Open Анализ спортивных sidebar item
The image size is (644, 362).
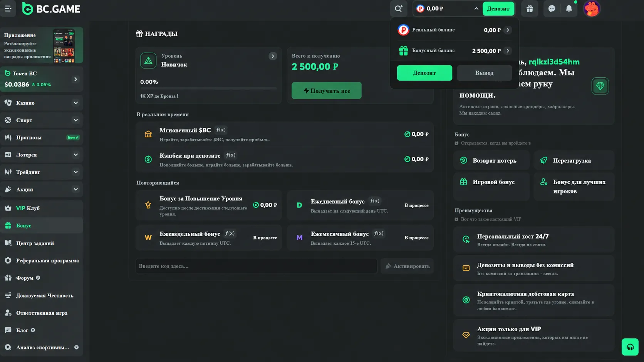[x=42, y=347]
